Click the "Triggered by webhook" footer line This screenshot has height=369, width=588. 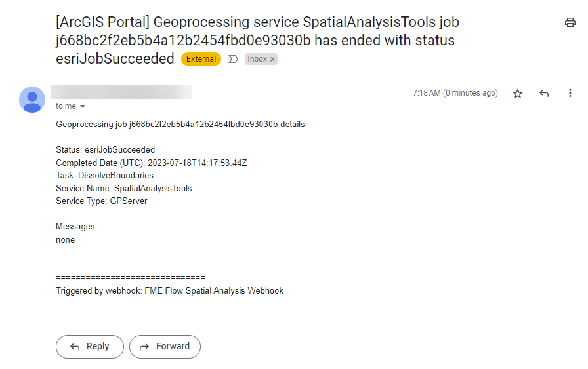169,291
